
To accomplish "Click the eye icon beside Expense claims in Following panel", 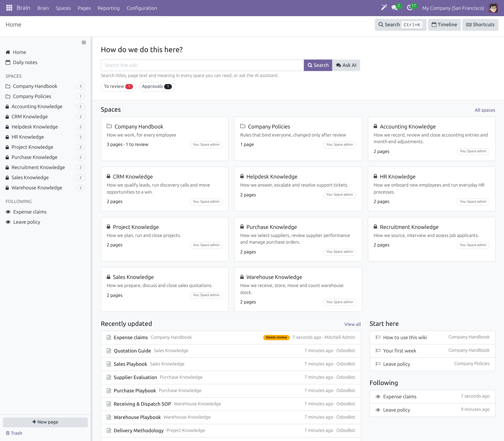I will point(378,397).
